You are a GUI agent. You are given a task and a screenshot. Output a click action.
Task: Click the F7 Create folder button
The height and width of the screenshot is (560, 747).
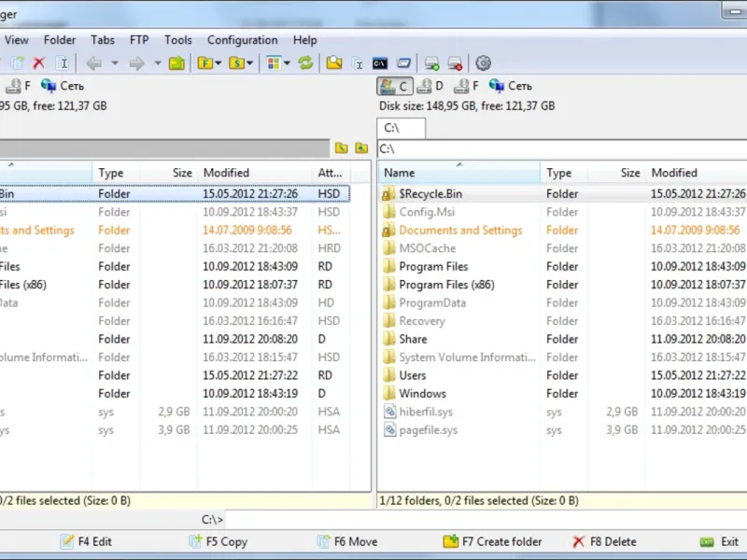coord(493,541)
